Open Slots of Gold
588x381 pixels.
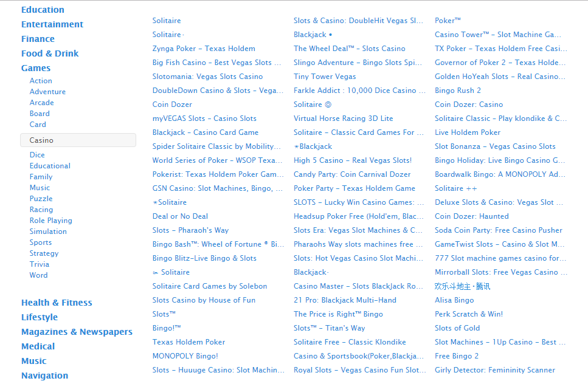(457, 328)
